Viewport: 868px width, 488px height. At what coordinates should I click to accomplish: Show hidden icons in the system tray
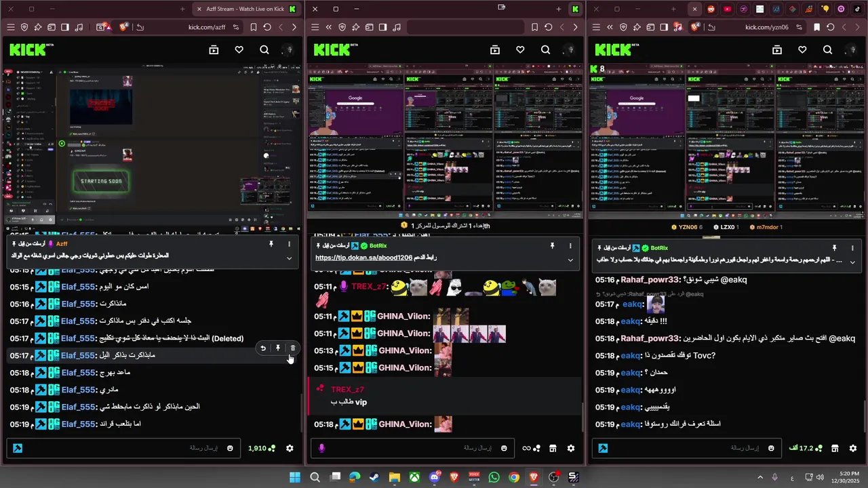click(x=760, y=477)
